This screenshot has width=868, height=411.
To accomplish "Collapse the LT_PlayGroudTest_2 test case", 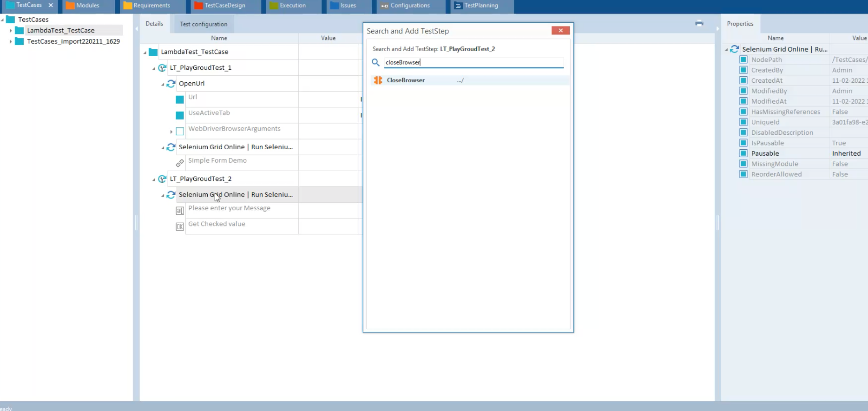I will (154, 179).
